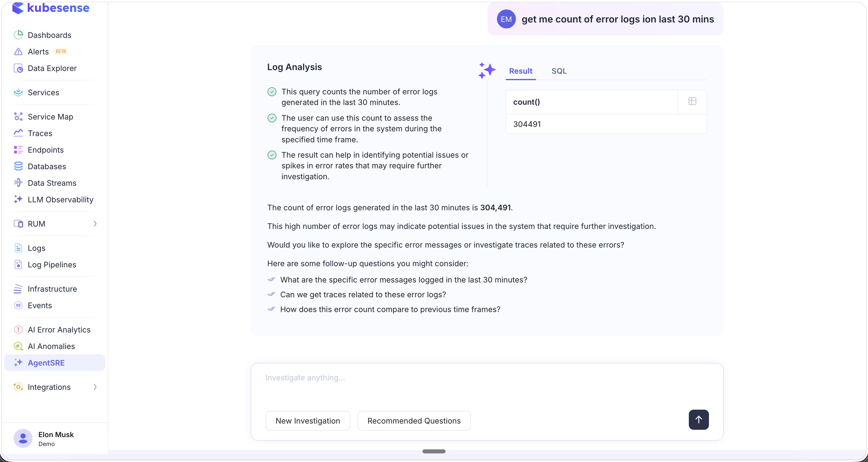
Task: Open Dashboards from the sidebar
Action: tap(50, 35)
